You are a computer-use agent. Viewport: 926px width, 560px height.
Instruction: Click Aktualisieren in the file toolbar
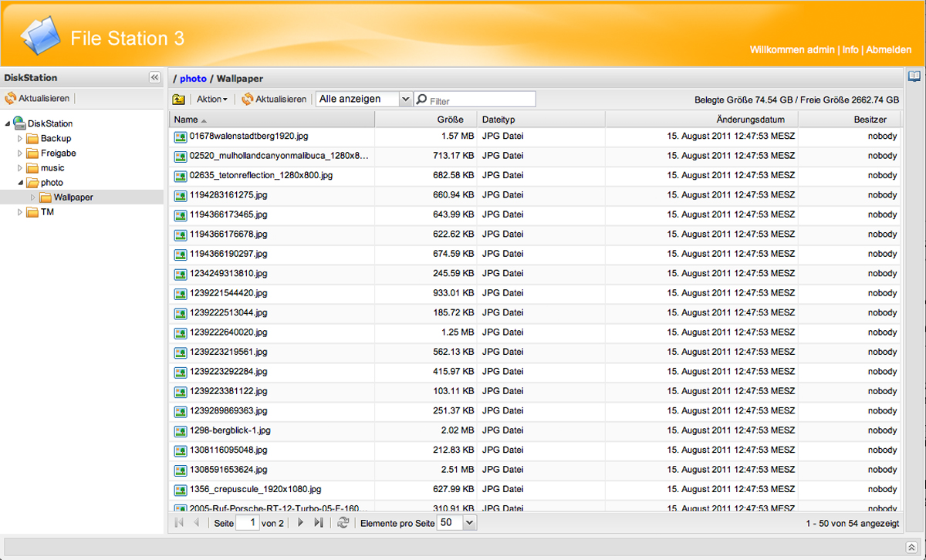coord(274,100)
